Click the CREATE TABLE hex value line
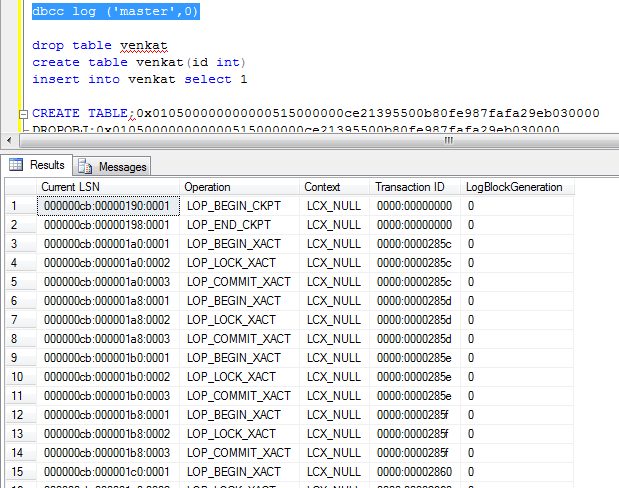This screenshot has height=488, width=619. [316, 113]
